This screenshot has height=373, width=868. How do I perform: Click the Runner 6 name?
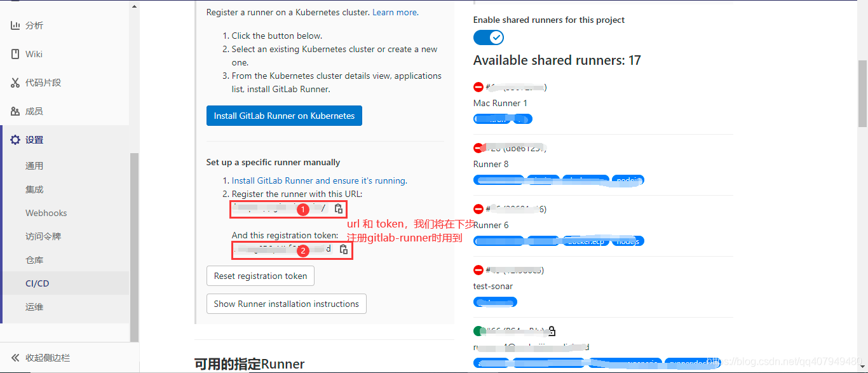(491, 225)
